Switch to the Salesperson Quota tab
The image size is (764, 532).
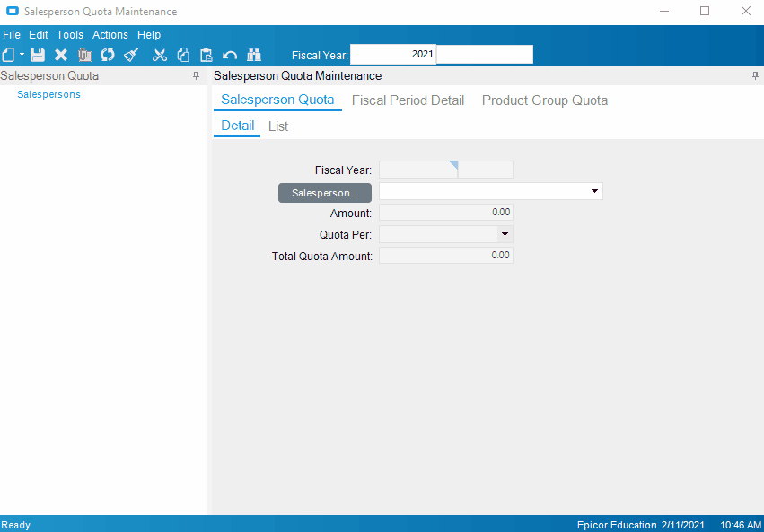click(x=277, y=100)
